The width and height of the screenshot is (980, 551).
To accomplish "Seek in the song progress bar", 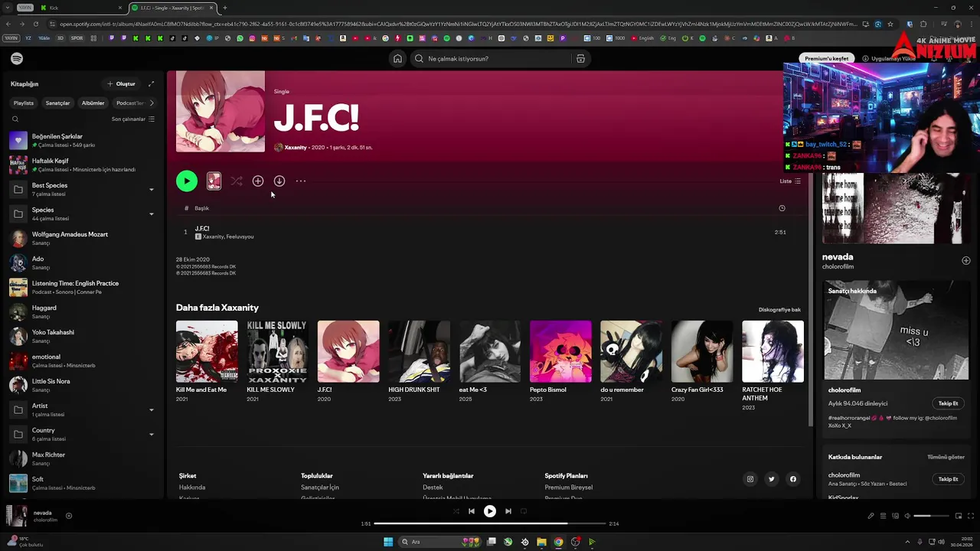I will tap(490, 523).
